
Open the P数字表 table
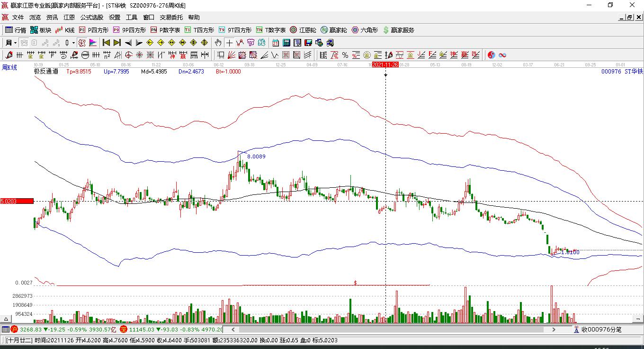point(166,30)
